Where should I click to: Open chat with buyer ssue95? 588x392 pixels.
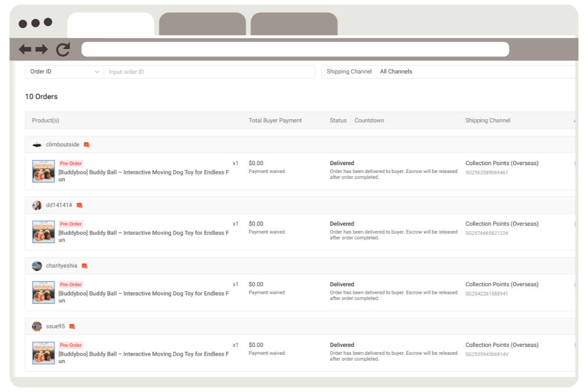[x=72, y=326]
